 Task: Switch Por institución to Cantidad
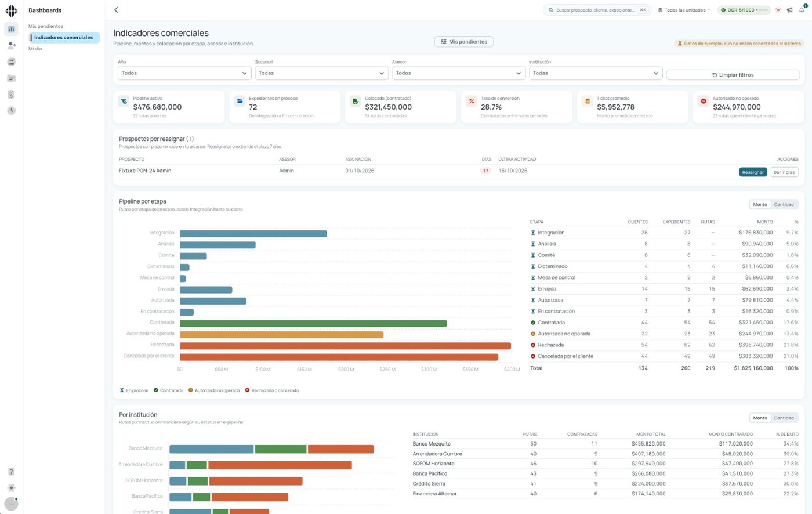784,418
